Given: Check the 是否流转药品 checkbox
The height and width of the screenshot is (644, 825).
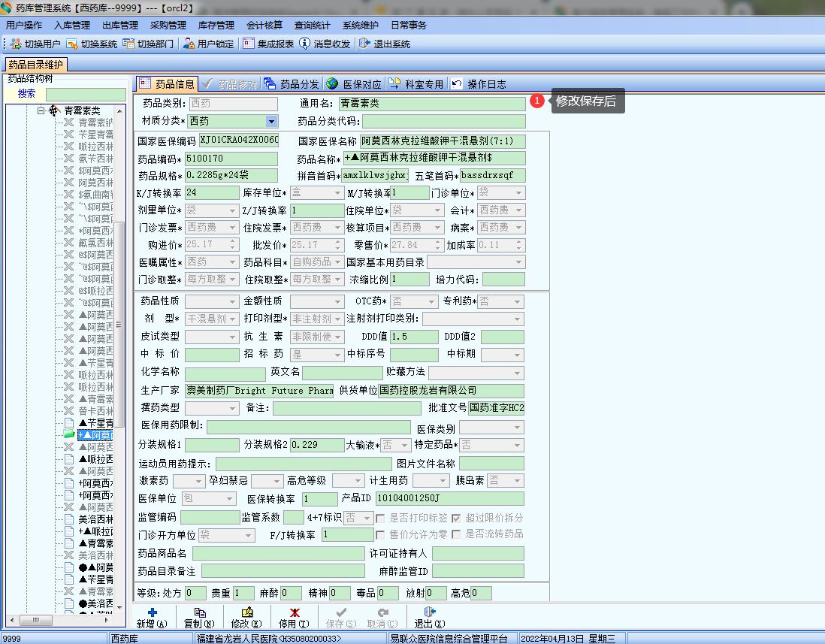Looking at the screenshot, I should point(456,534).
